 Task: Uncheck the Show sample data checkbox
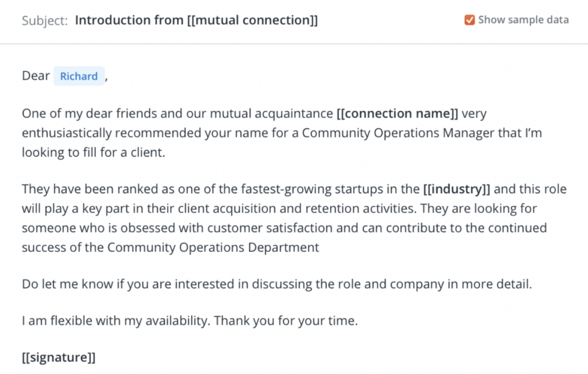pyautogui.click(x=469, y=20)
